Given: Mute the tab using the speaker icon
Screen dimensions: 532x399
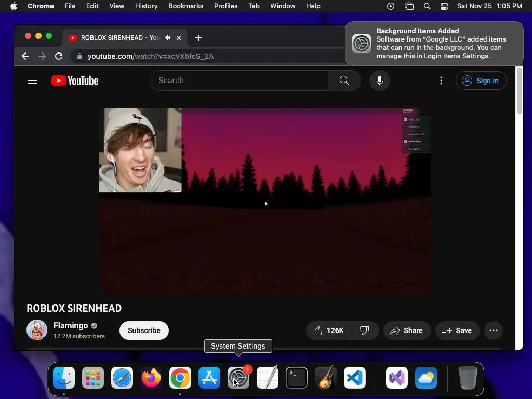Looking at the screenshot, I should [168, 37].
